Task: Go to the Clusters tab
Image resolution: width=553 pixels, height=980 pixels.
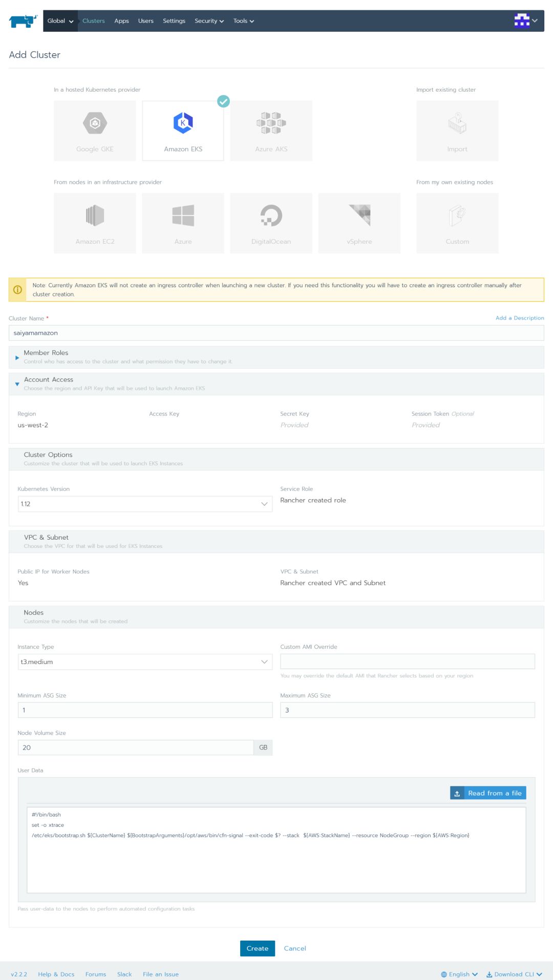Action: click(x=94, y=21)
